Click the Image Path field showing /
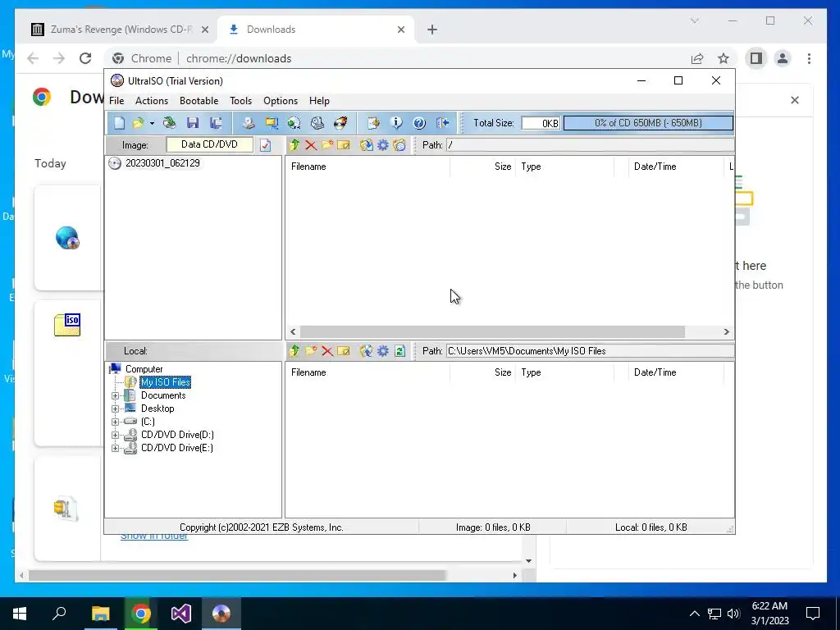Viewport: 840px width, 630px height. point(590,145)
